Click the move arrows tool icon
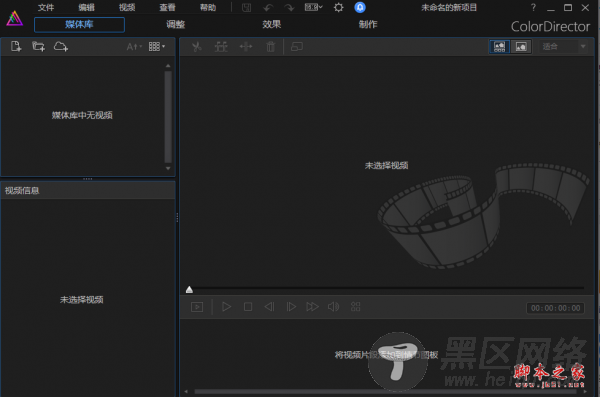The width and height of the screenshot is (600, 397). (246, 47)
